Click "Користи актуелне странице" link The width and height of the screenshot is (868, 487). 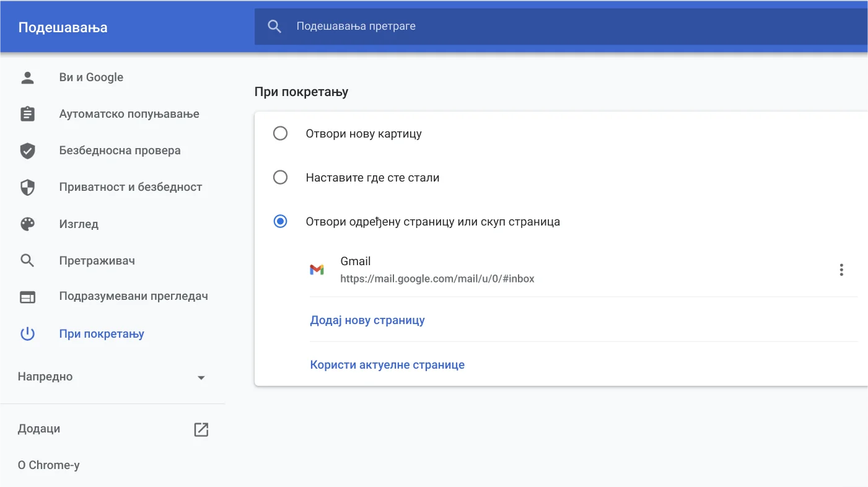coord(387,364)
